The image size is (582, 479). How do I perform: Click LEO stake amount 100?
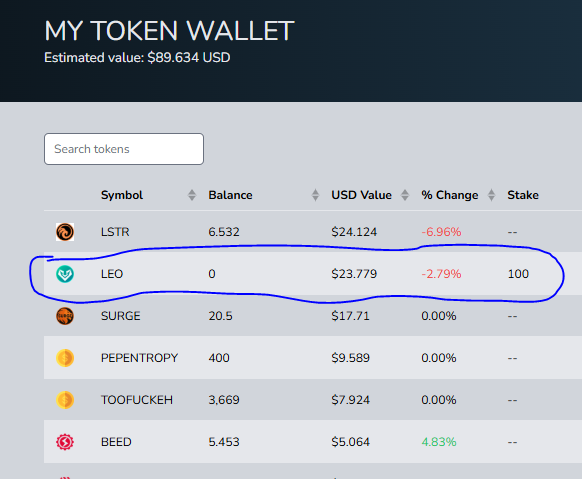click(x=518, y=274)
